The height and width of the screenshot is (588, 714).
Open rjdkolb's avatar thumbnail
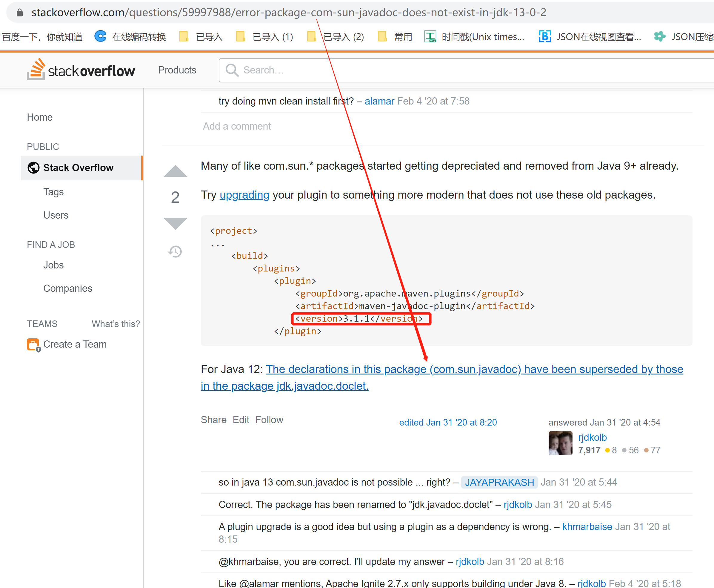[560, 443]
